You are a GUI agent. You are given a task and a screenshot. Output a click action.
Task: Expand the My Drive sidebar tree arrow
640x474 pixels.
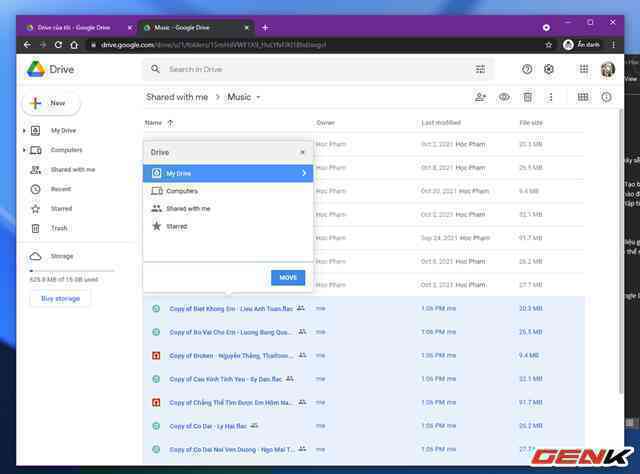coord(24,131)
